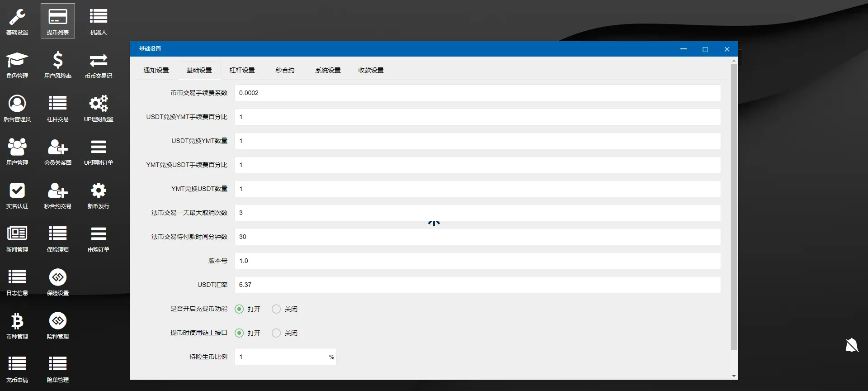Switch to the 通知设置 tab

click(x=156, y=70)
